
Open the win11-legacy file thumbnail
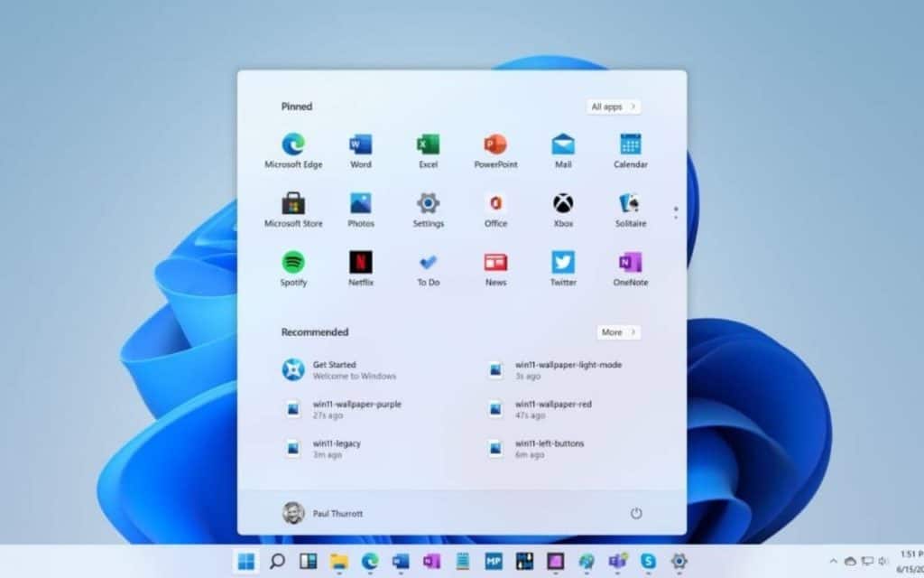pyautogui.click(x=292, y=449)
